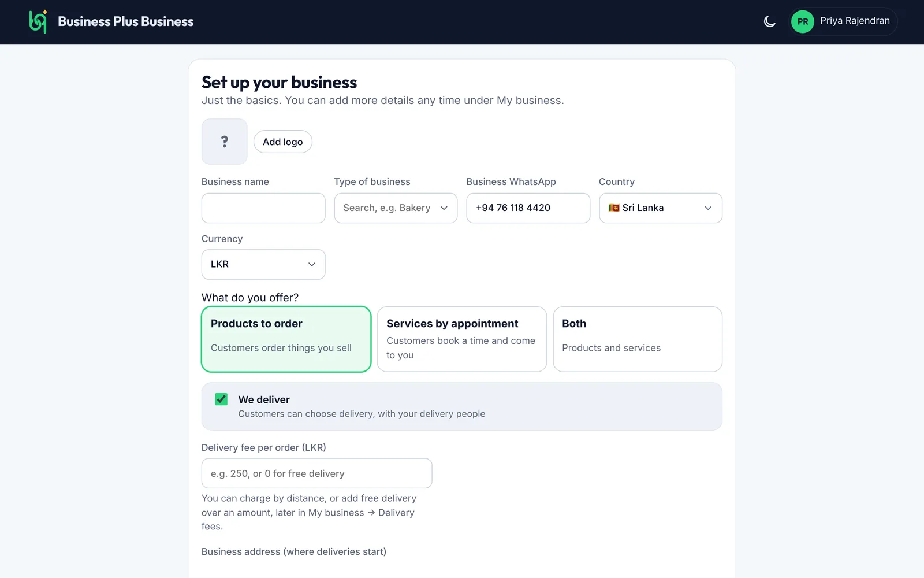This screenshot has height=578, width=924.
Task: Select Products to order option
Action: click(x=286, y=339)
